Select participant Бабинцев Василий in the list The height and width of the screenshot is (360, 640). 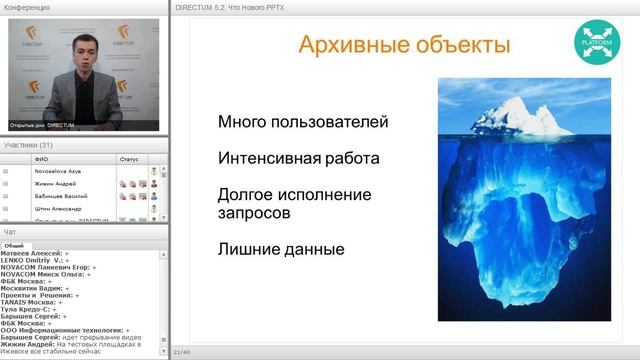[x=61, y=196]
